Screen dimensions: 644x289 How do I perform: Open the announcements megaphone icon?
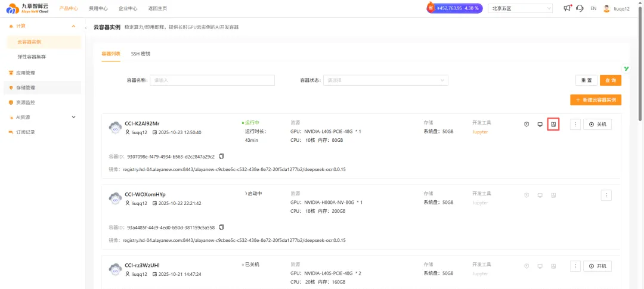[x=566, y=8]
